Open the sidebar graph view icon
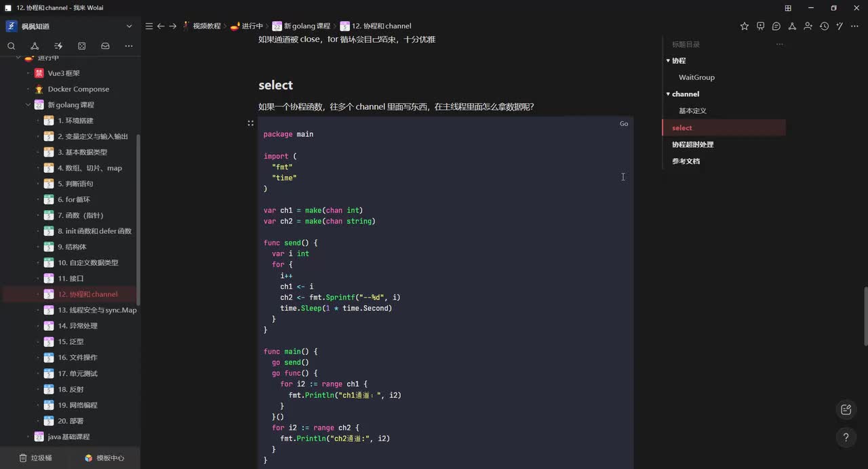 pos(35,46)
